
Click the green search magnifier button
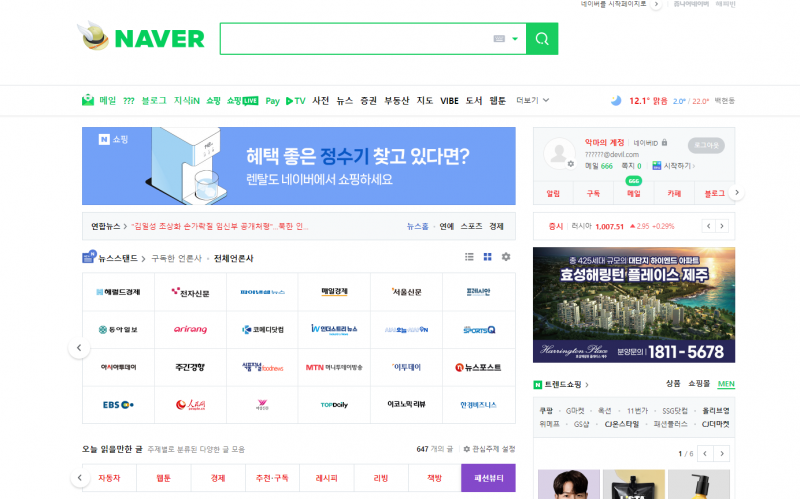point(542,39)
